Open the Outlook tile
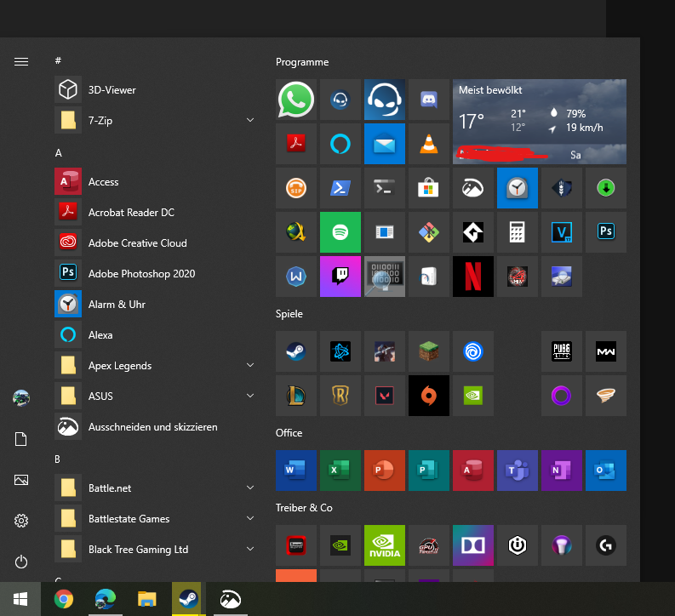 point(606,471)
